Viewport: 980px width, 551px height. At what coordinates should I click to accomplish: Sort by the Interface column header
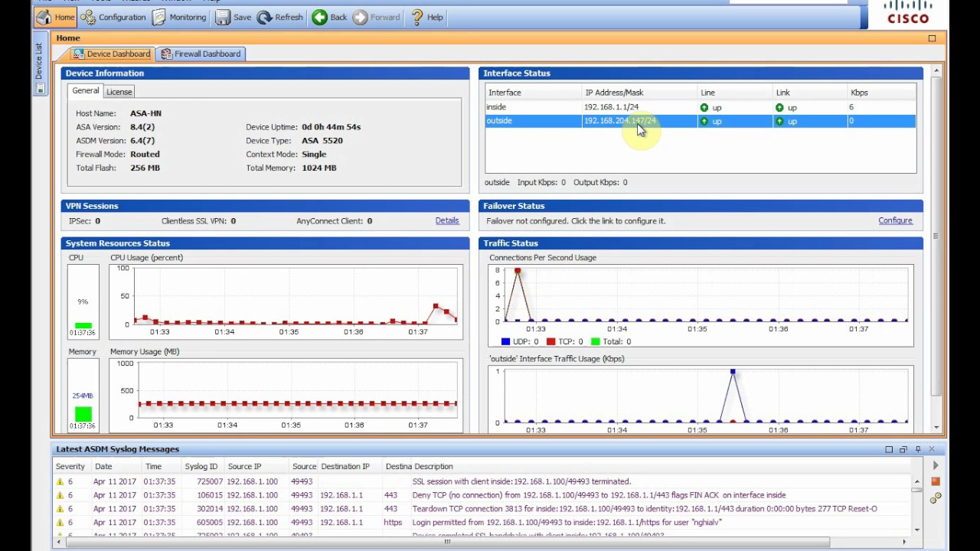[534, 93]
